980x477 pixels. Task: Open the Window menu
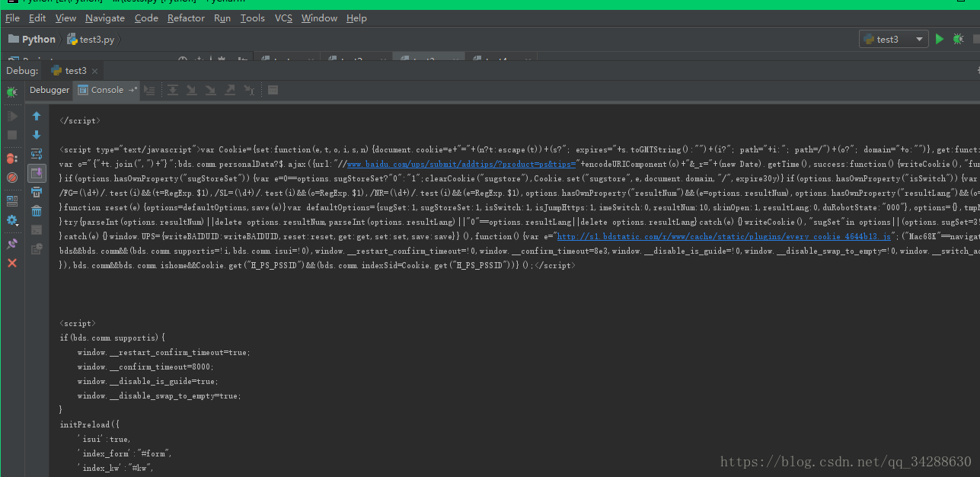(319, 18)
